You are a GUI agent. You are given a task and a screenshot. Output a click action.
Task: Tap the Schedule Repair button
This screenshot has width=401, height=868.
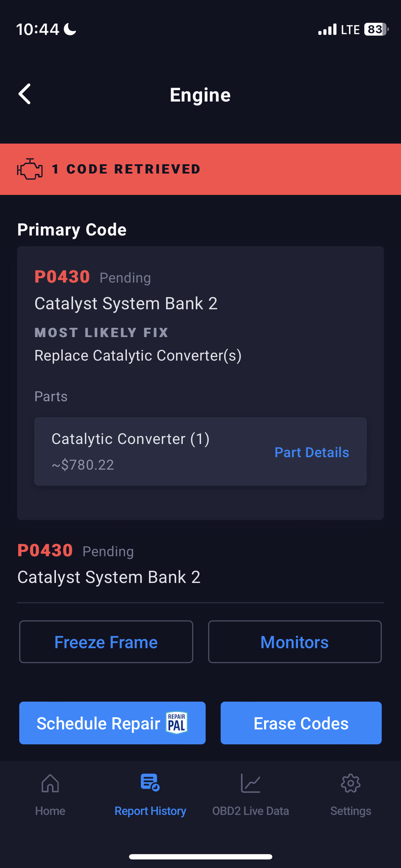pyautogui.click(x=99, y=723)
